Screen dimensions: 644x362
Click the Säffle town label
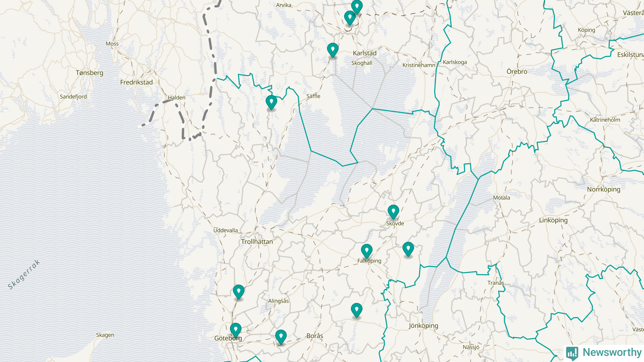tap(313, 96)
